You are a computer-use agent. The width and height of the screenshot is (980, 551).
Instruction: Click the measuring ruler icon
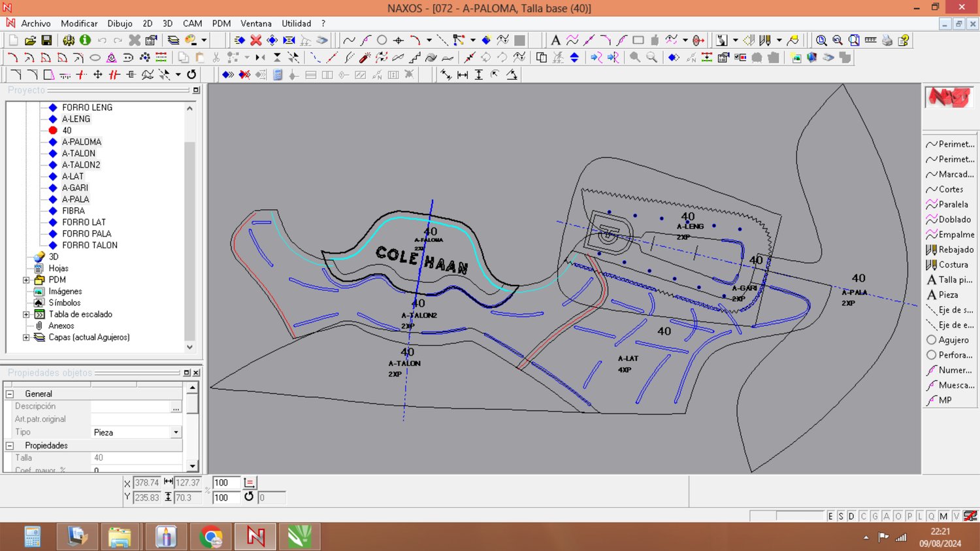click(x=870, y=41)
